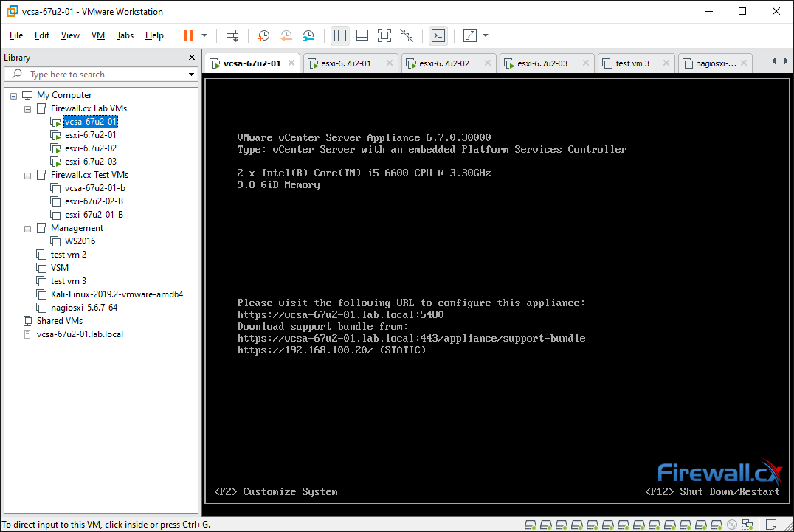Select vcsa-67u2-01.lab.local server entry
This screenshot has width=794, height=532.
click(x=80, y=334)
